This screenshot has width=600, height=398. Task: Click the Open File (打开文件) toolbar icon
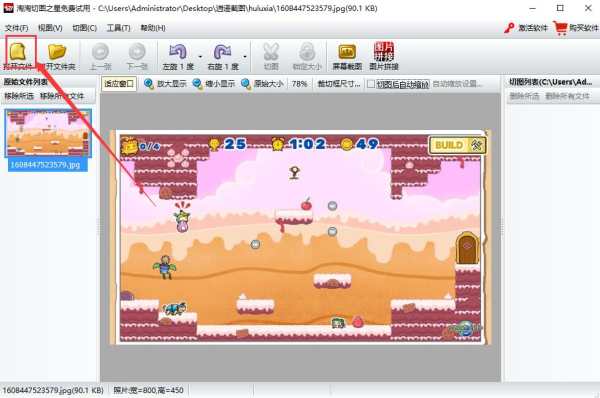(x=18, y=51)
